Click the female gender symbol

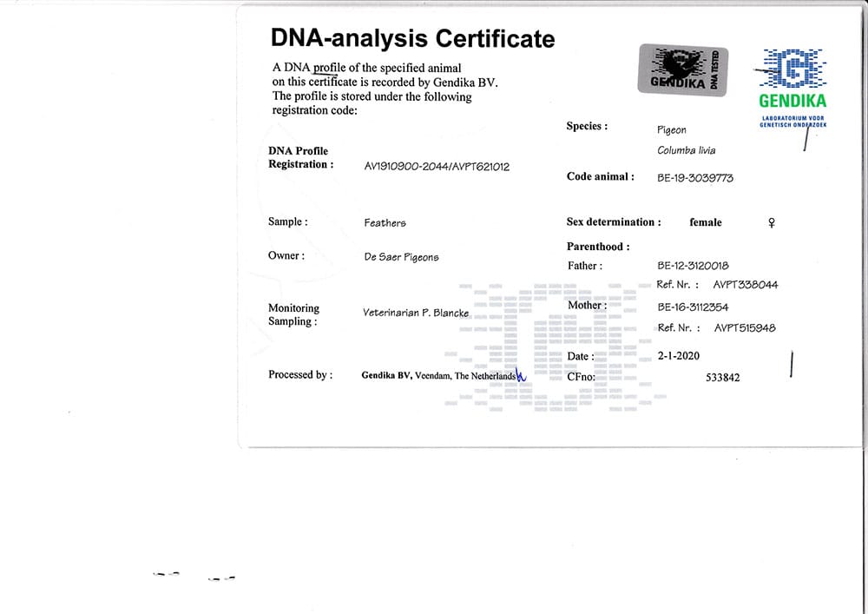click(x=772, y=223)
